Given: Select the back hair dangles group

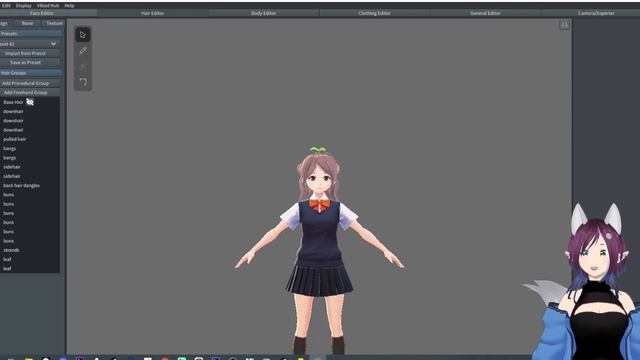Looking at the screenshot, I should coord(29,185).
